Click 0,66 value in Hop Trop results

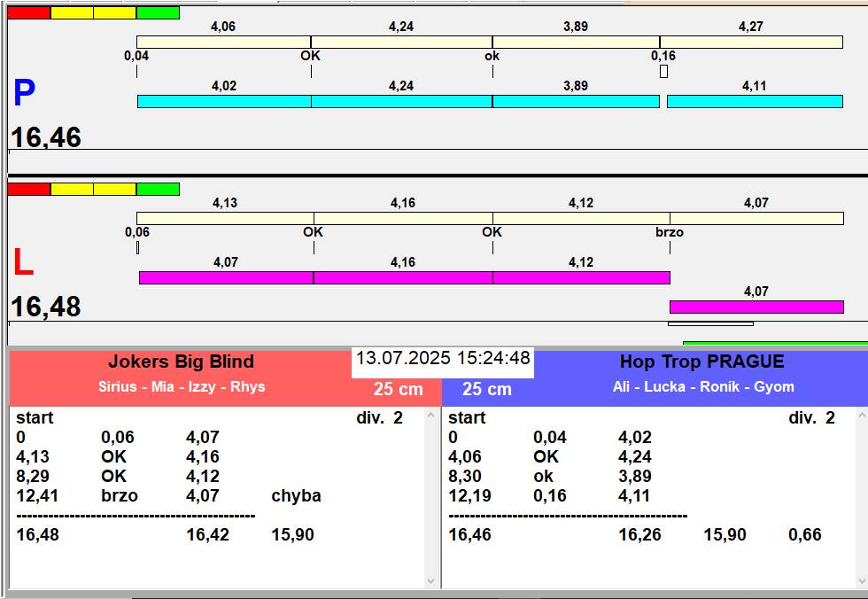coord(805,535)
